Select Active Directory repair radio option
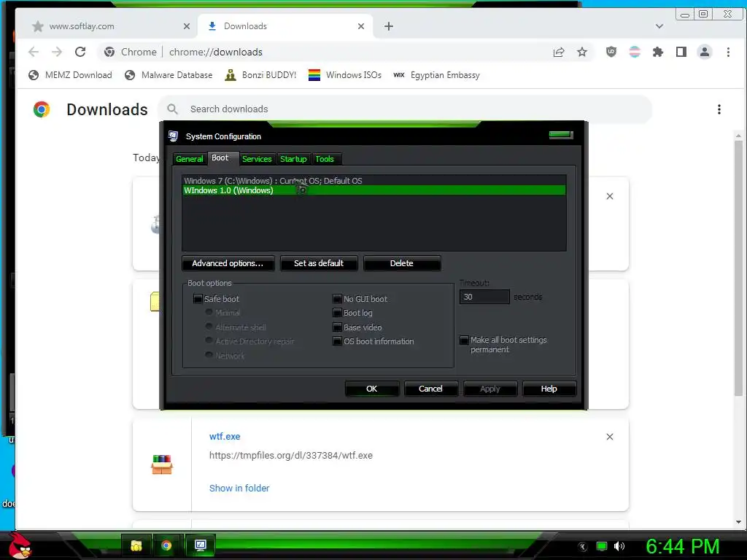Screen dimensions: 747x560 pos(209,341)
